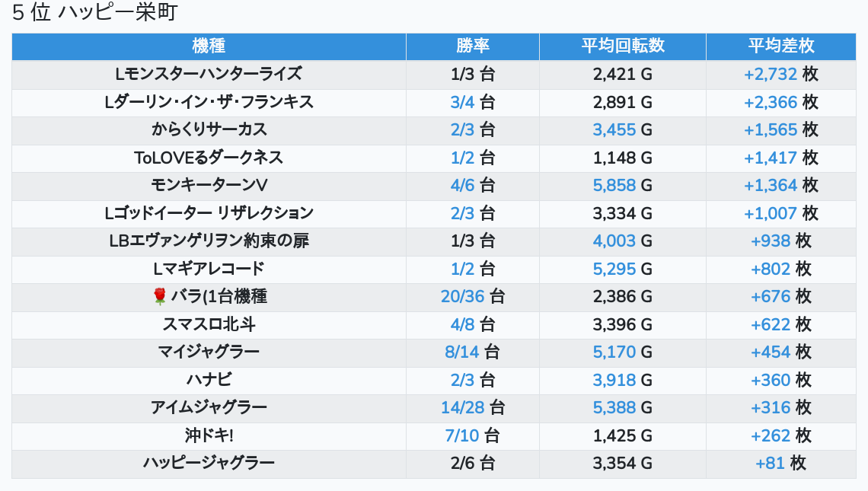The image size is (868, 491).
Task: Select the スマスロ北斗 machine name
Action: pos(209,324)
